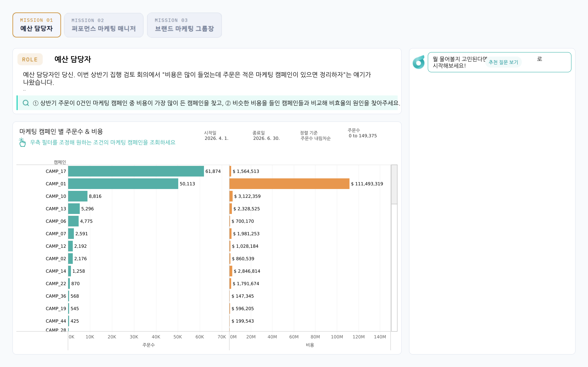The image size is (588, 367).
Task: Click the CAMP_01 teal order count bar
Action: (123, 184)
